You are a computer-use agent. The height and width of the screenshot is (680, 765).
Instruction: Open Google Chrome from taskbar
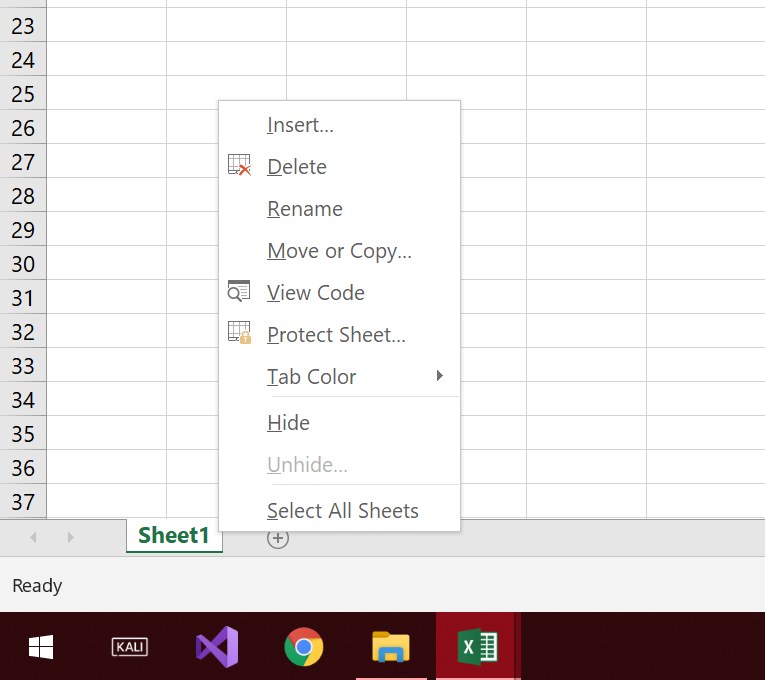point(304,647)
